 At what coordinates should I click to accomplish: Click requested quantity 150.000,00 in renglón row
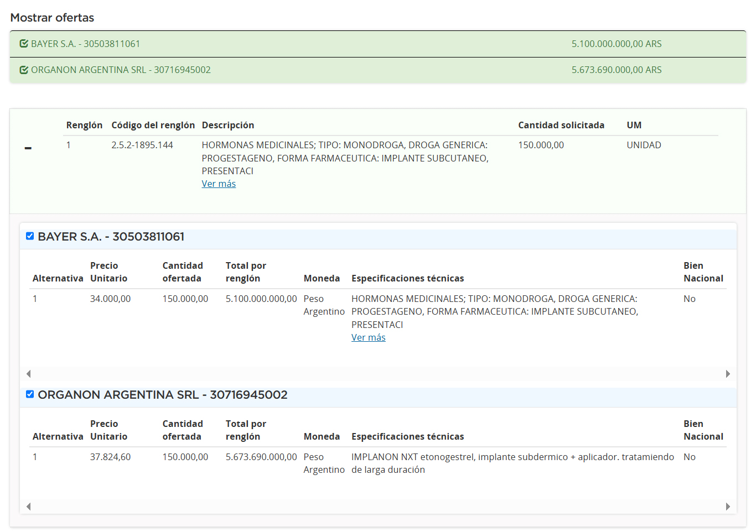tap(541, 145)
